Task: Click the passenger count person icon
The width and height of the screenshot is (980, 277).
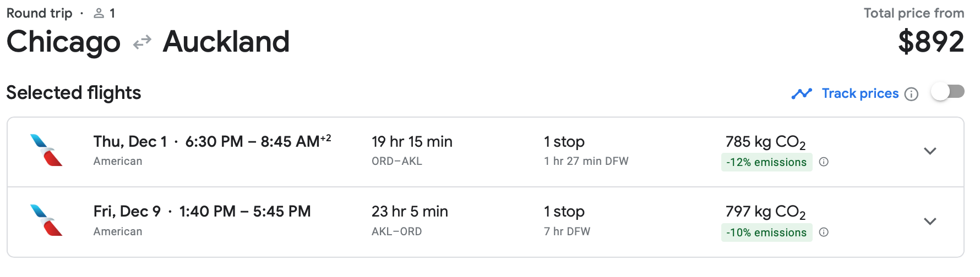Action: pos(99,13)
